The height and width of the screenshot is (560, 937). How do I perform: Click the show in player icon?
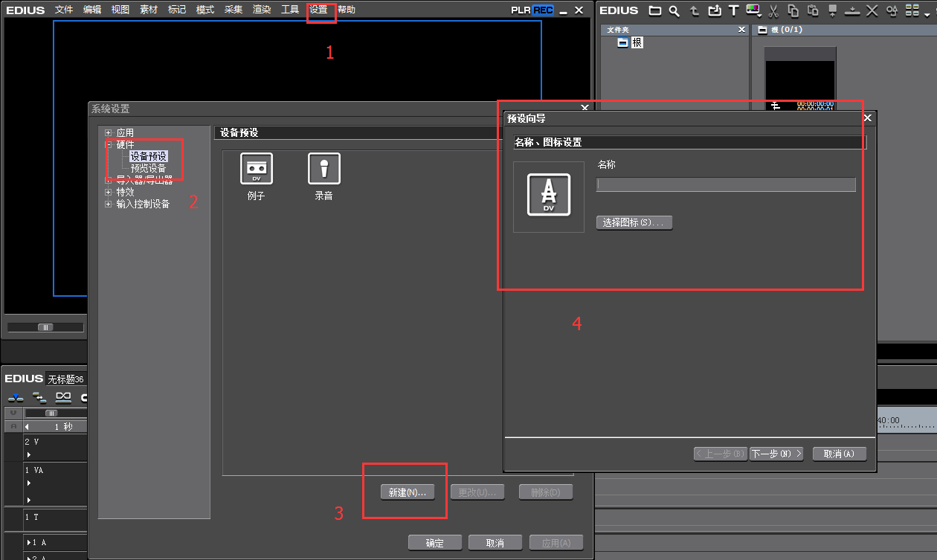coord(833,10)
